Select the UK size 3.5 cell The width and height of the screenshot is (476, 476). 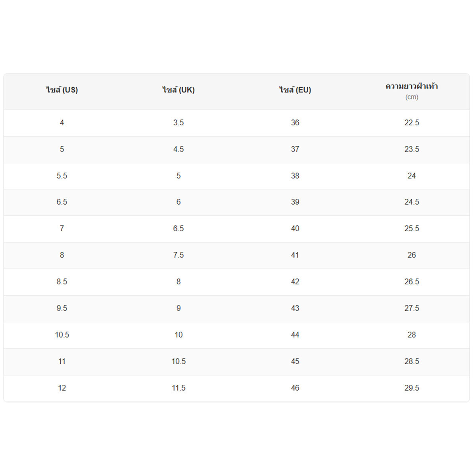[x=178, y=123]
